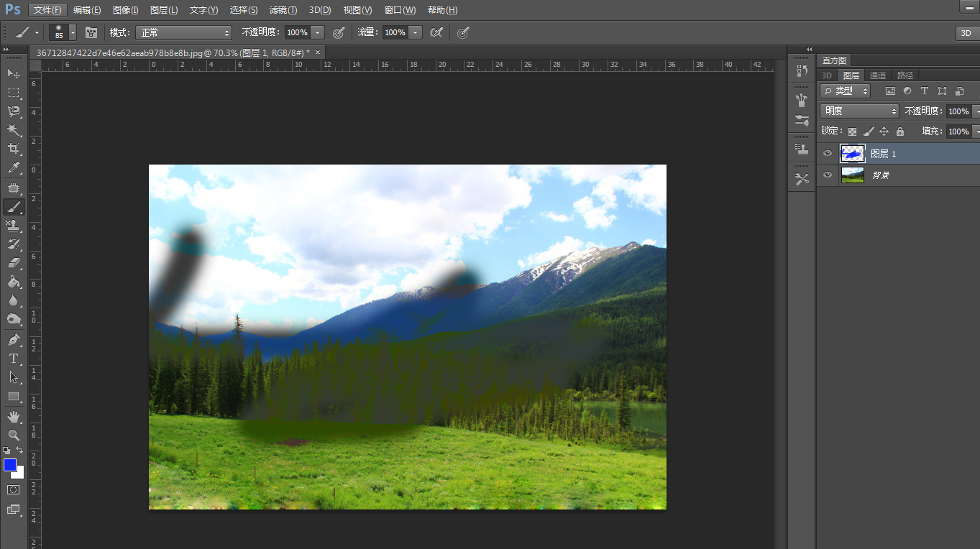Select the Hand tool
This screenshot has height=549, width=980.
click(x=14, y=416)
